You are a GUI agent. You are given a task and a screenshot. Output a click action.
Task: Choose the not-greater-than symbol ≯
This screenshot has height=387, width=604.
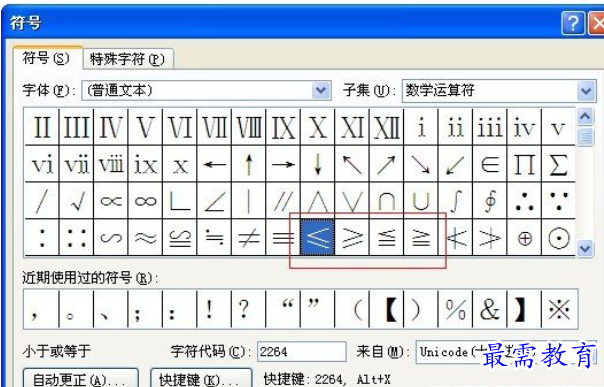(490, 237)
